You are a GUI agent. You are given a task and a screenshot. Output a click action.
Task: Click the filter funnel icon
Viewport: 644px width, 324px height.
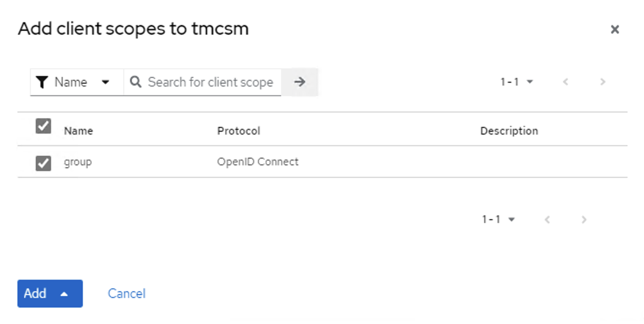tap(42, 82)
